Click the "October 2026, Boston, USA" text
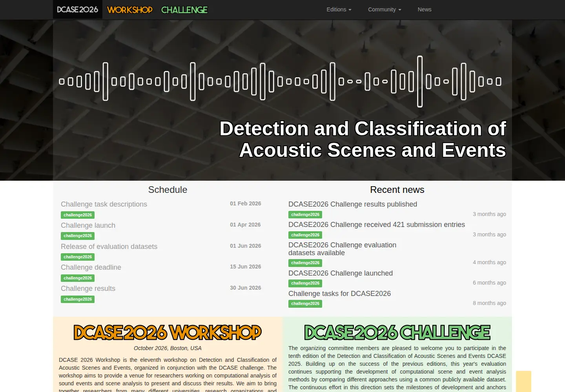 (x=168, y=348)
